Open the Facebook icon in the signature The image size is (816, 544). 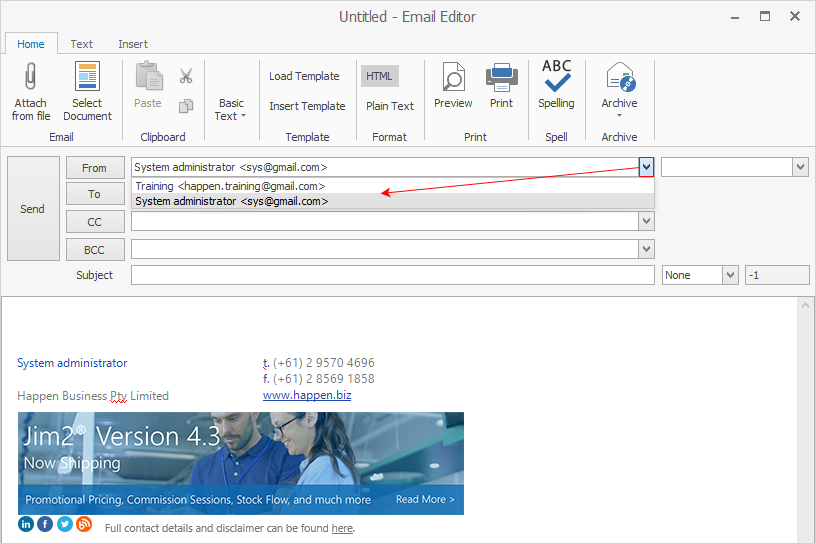(x=45, y=523)
